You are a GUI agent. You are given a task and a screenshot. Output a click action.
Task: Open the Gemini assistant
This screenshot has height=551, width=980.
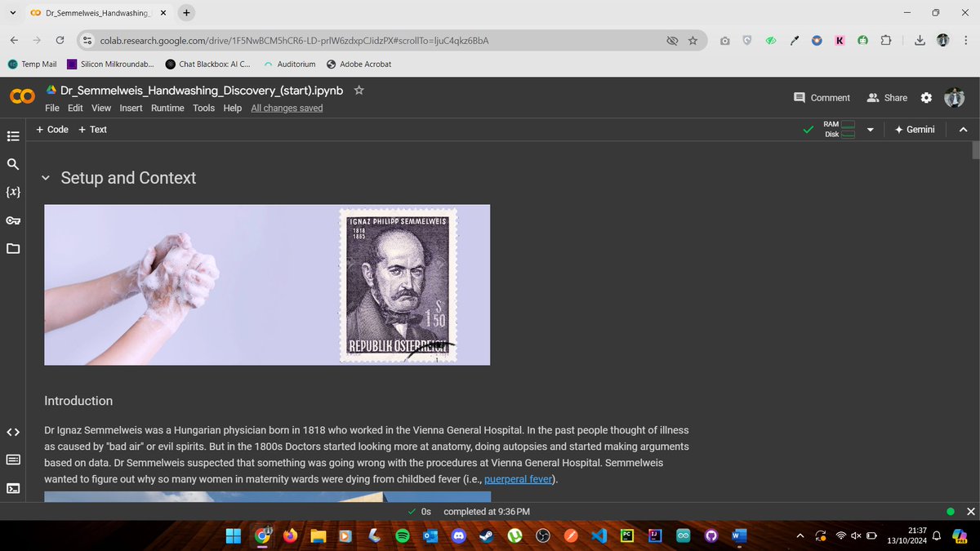(915, 130)
